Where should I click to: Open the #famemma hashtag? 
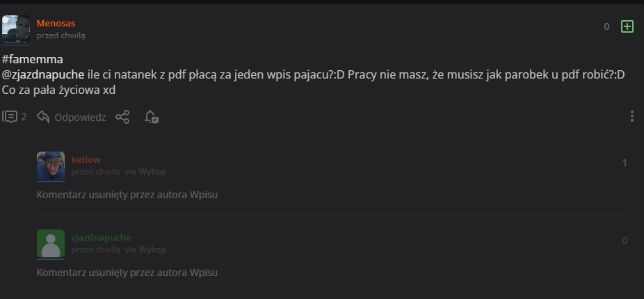pyautogui.click(x=33, y=60)
